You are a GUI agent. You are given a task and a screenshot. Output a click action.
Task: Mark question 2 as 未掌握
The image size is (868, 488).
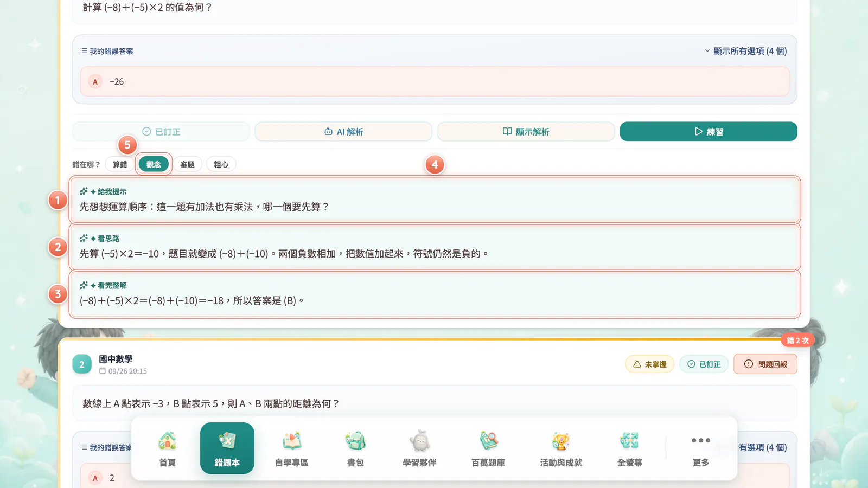(x=649, y=364)
